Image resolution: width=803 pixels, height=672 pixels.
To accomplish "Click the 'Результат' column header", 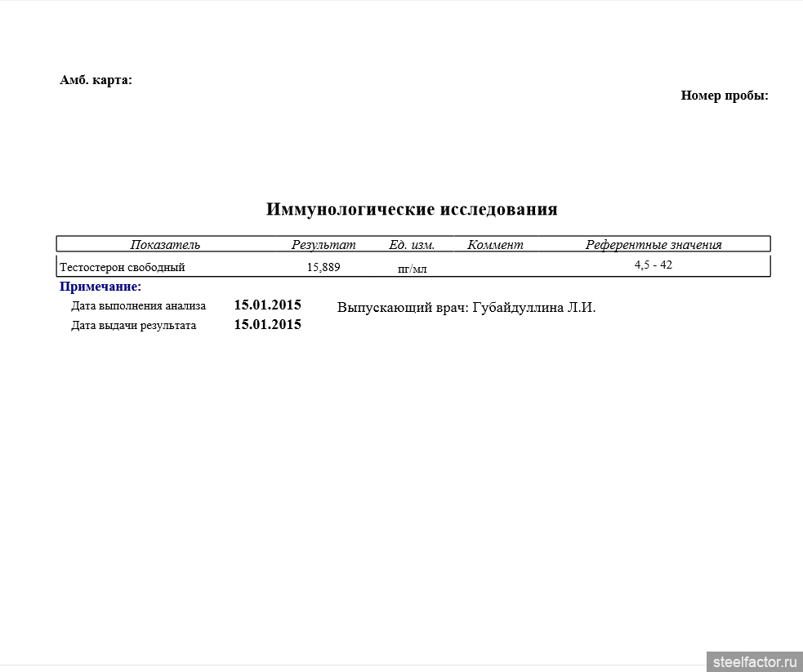I will click(x=323, y=245).
